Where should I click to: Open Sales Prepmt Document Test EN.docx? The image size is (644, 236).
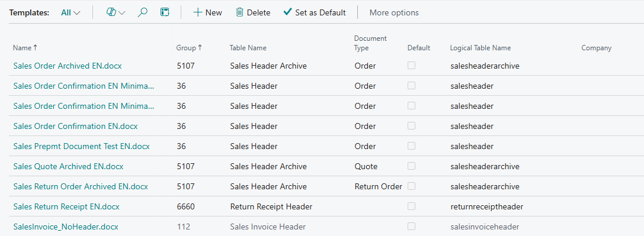[81, 146]
